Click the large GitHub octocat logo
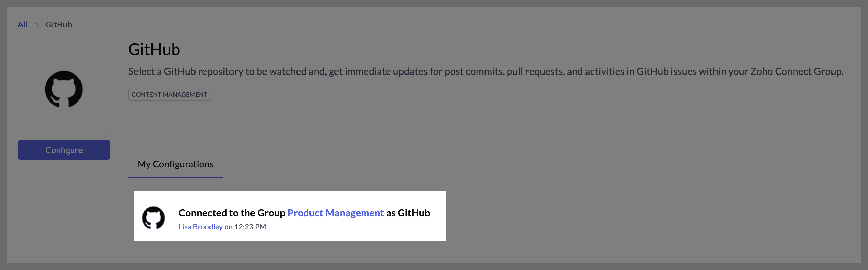The width and height of the screenshot is (868, 270). [x=64, y=89]
